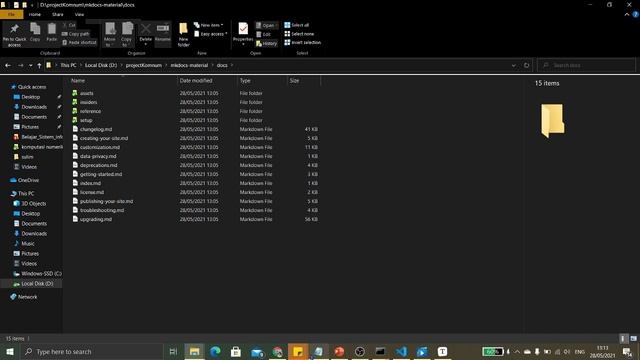Click projectKomnum in the breadcrumb path
The image size is (640, 360).
click(144, 65)
